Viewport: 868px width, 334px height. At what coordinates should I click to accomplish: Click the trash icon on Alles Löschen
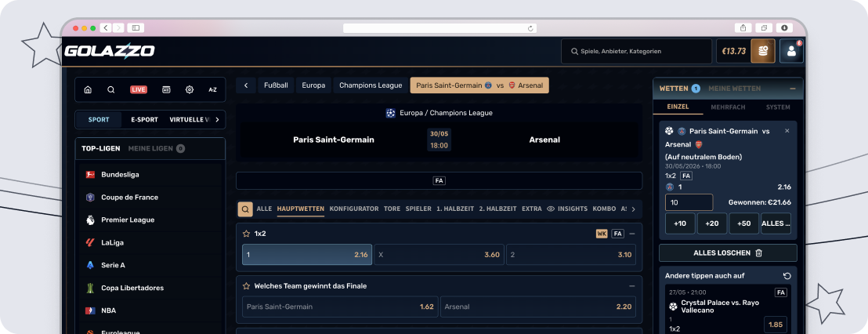[x=759, y=252]
